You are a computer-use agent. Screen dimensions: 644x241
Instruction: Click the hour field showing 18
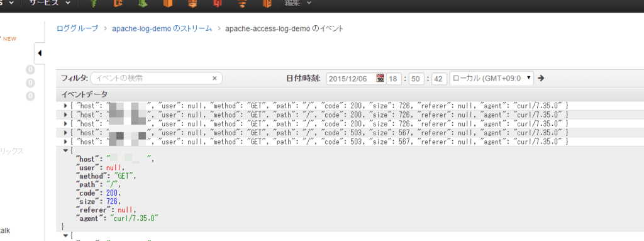click(394, 78)
